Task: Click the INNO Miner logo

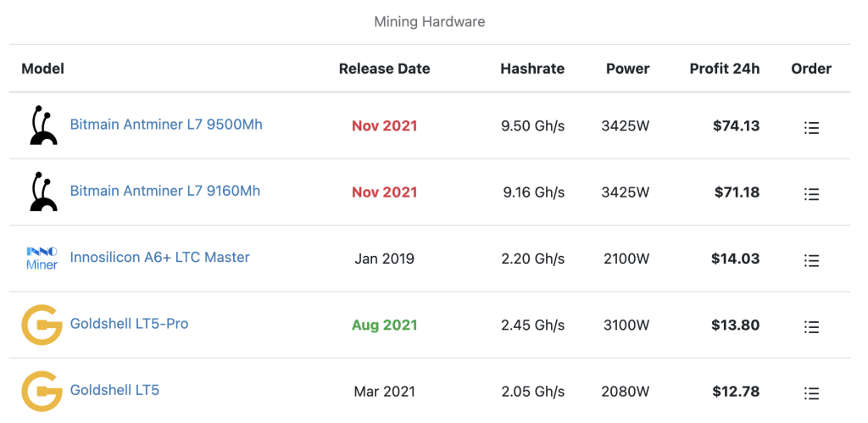Action: 42,258
